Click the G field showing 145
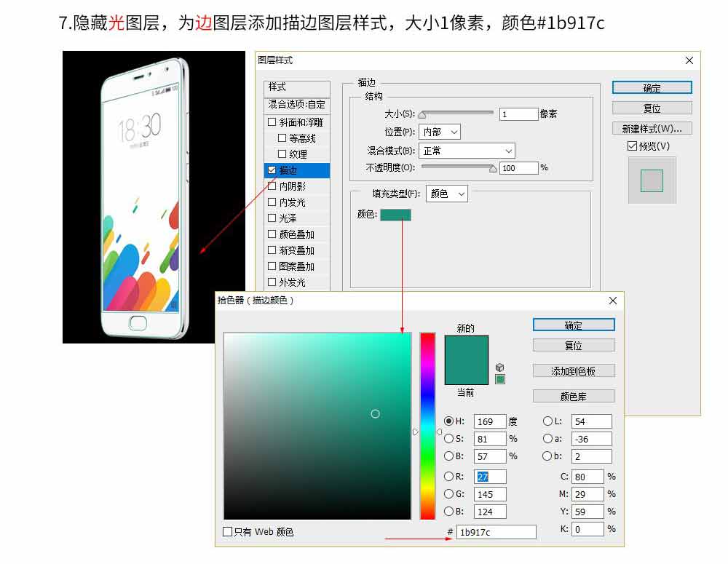Screen dimensions: 728x564 click(x=490, y=494)
